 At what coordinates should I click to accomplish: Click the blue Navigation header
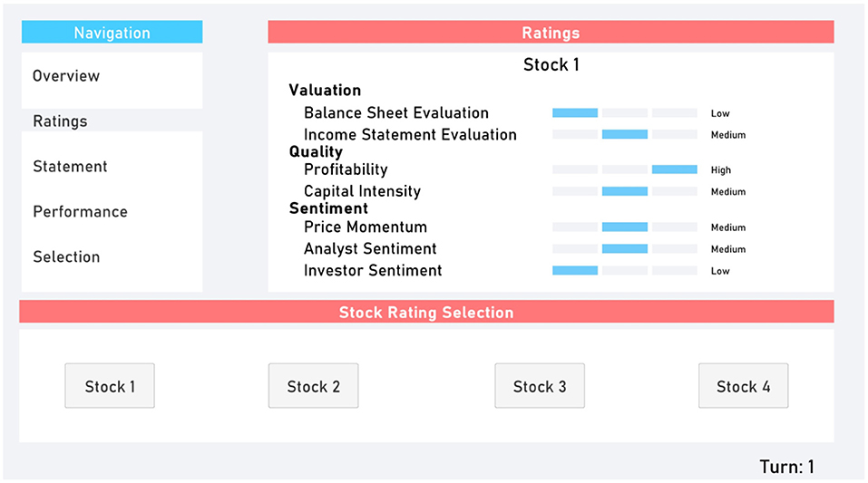(112, 32)
